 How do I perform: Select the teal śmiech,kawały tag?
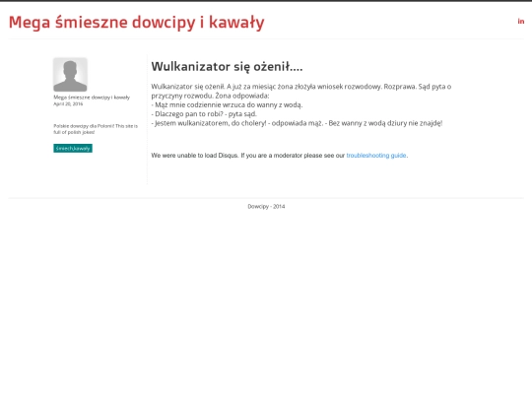click(73, 148)
